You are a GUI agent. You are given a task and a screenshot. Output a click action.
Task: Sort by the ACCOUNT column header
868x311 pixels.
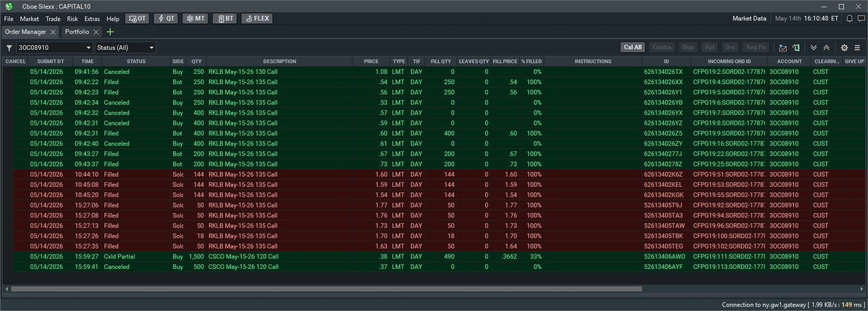tap(789, 62)
